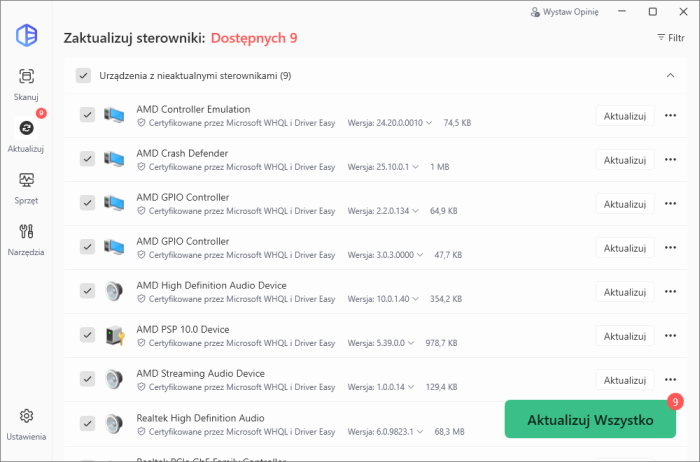Open more options for AMD Crash Defender
The width and height of the screenshot is (700, 462).
[671, 160]
